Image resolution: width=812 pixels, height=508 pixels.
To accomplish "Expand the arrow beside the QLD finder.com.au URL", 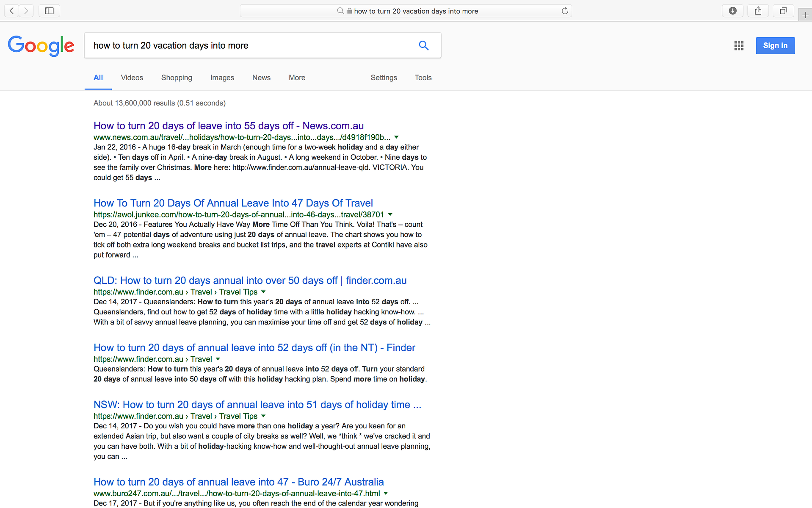I will coord(263,292).
